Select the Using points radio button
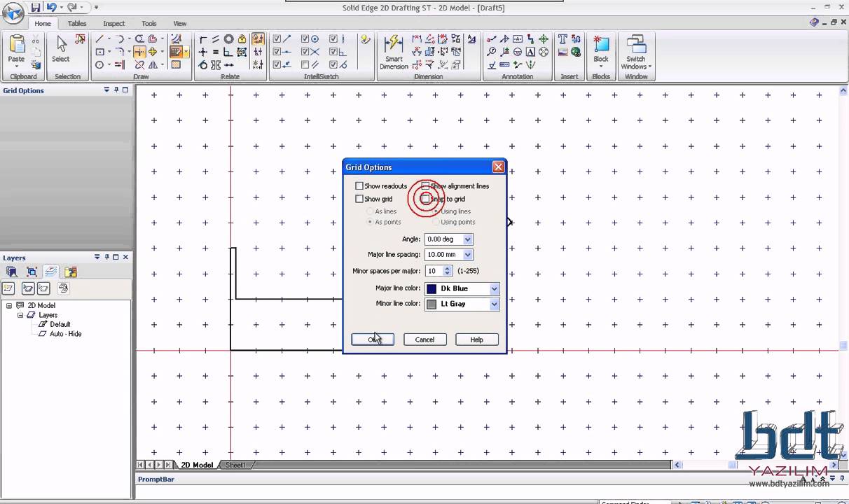This screenshot has width=849, height=504. coord(436,222)
